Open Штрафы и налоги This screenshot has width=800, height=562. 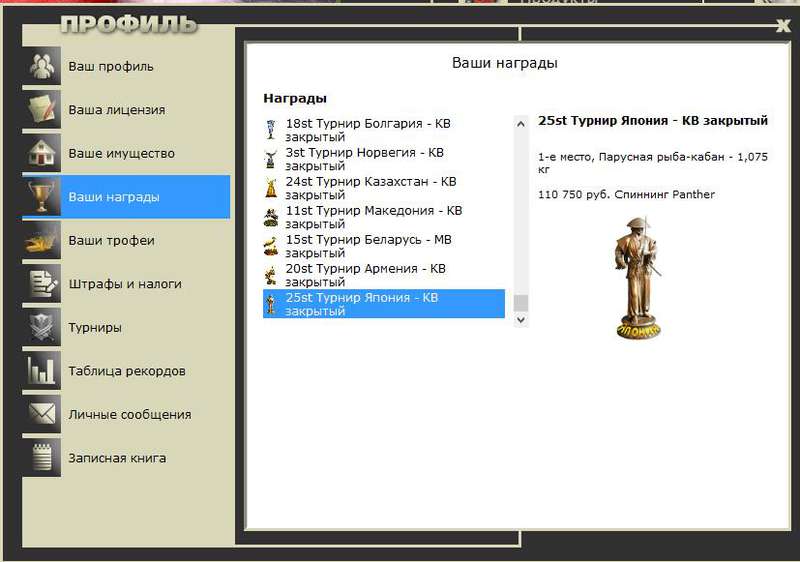126,284
